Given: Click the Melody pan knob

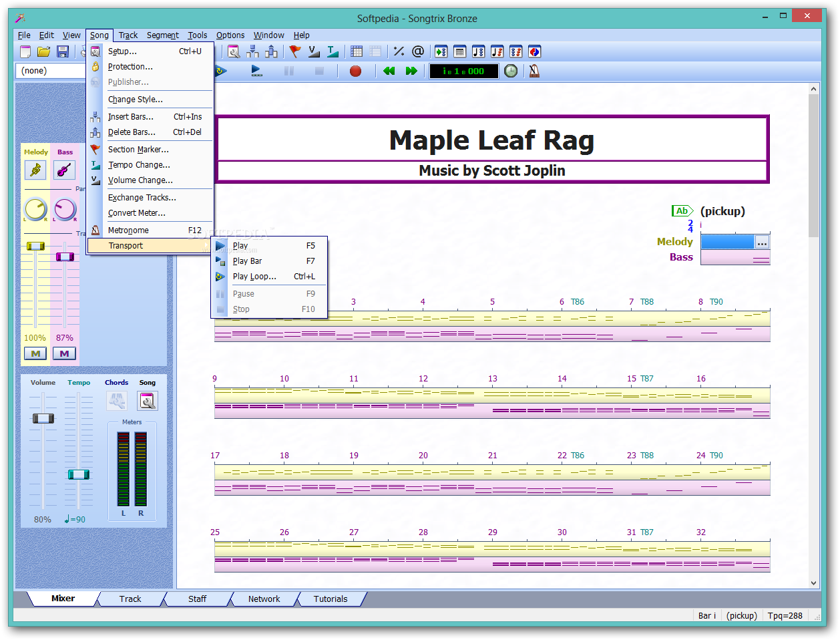Looking at the screenshot, I should point(35,209).
